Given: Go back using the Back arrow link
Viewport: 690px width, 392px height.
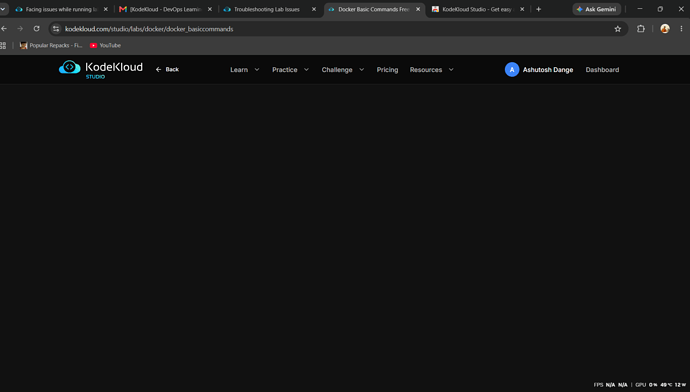Looking at the screenshot, I should [x=167, y=70].
